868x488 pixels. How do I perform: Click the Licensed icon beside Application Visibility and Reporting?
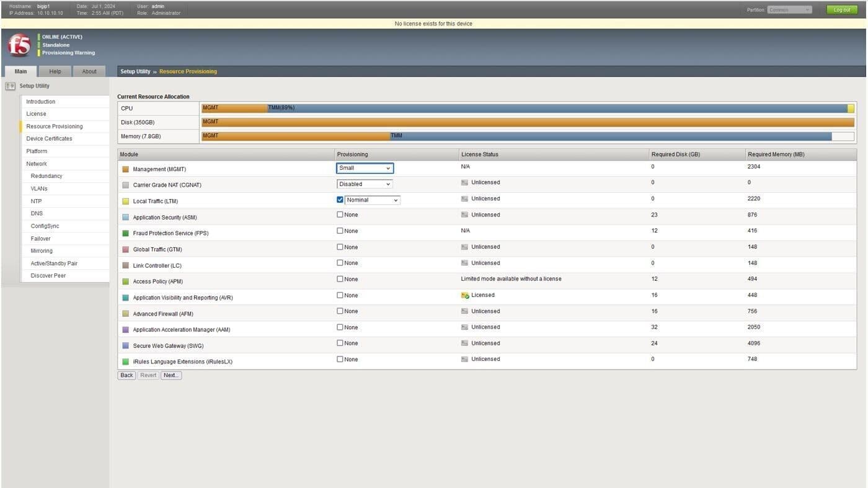pos(465,295)
